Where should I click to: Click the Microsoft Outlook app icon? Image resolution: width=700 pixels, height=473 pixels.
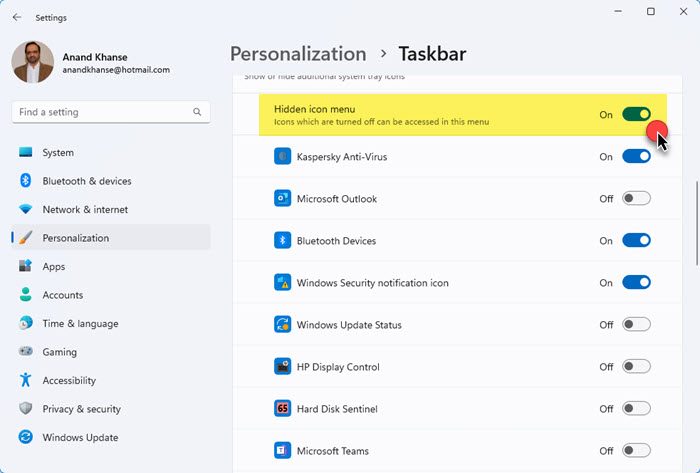coord(283,198)
